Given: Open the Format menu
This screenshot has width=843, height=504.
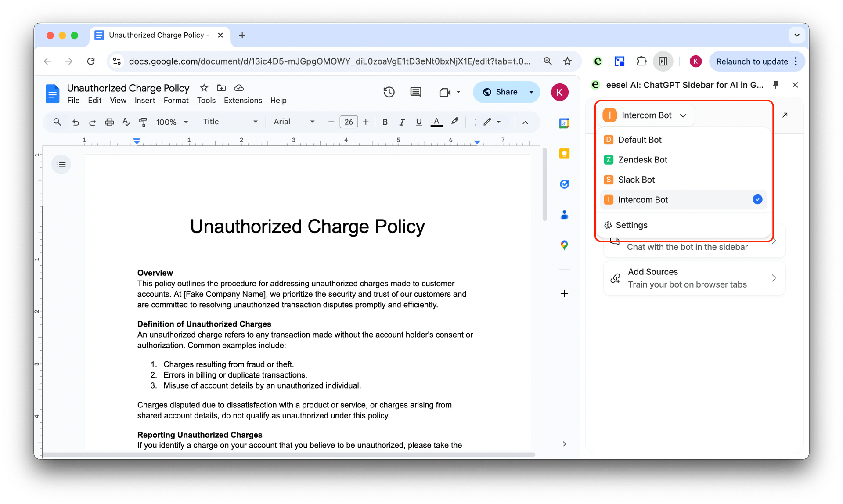Looking at the screenshot, I should click(x=176, y=101).
